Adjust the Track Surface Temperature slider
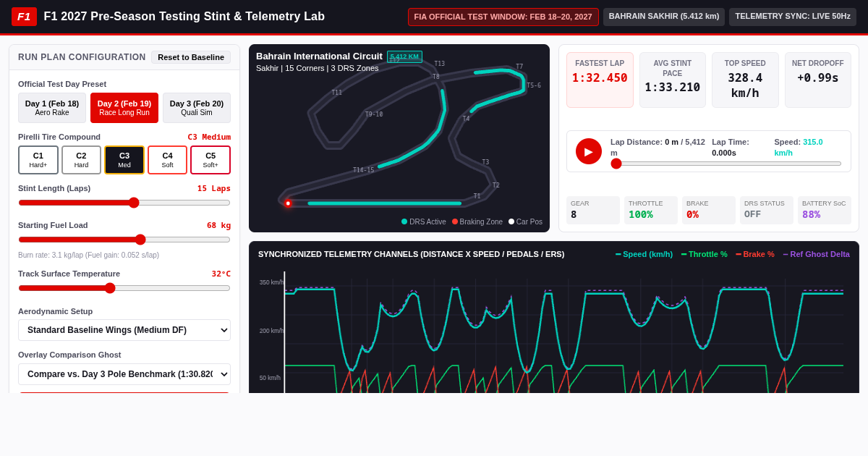868x456 pixels. coord(124,288)
